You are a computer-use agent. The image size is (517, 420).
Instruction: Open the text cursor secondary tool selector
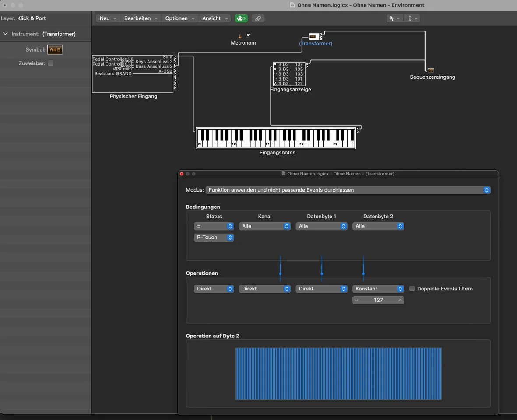click(x=413, y=18)
